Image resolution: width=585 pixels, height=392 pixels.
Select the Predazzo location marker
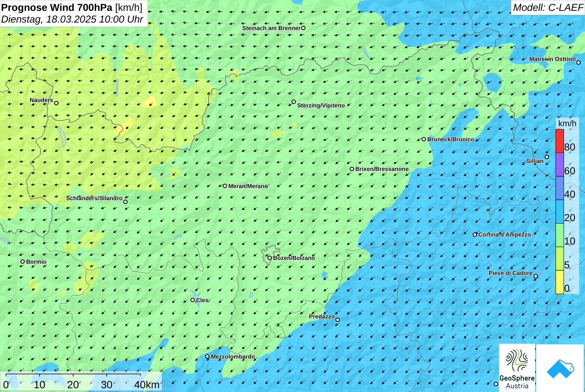coord(338,320)
